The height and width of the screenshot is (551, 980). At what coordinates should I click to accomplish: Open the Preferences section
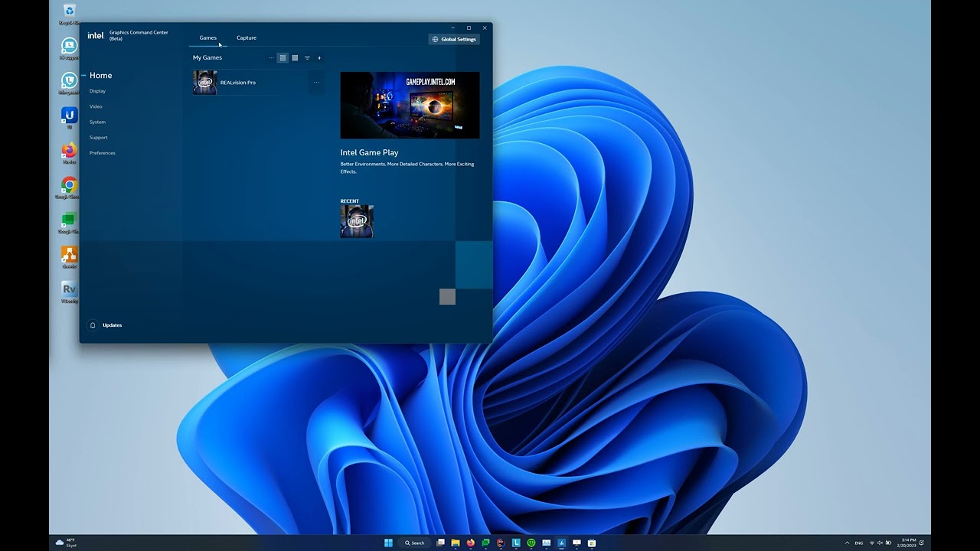(x=103, y=153)
